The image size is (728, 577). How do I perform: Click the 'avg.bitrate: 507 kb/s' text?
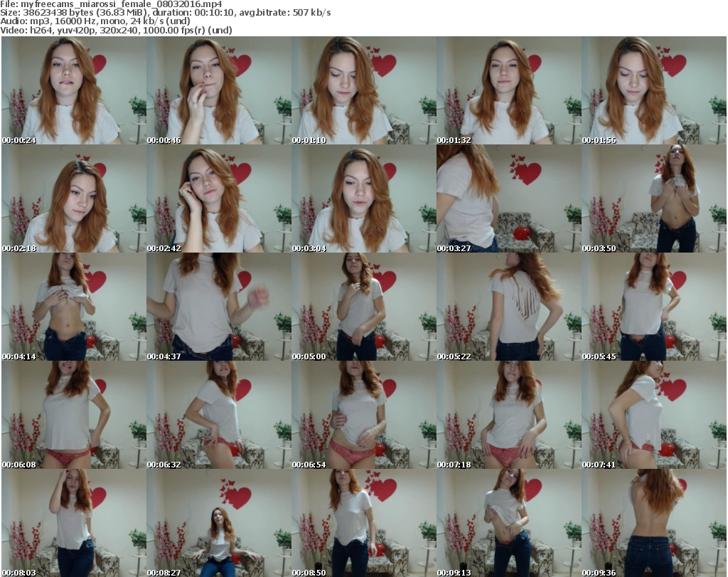(285, 13)
